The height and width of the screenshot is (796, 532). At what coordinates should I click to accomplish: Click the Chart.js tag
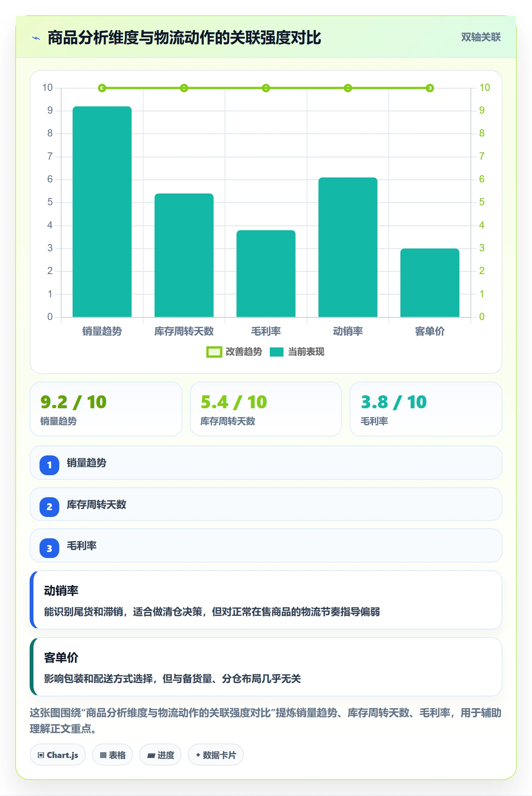58,755
